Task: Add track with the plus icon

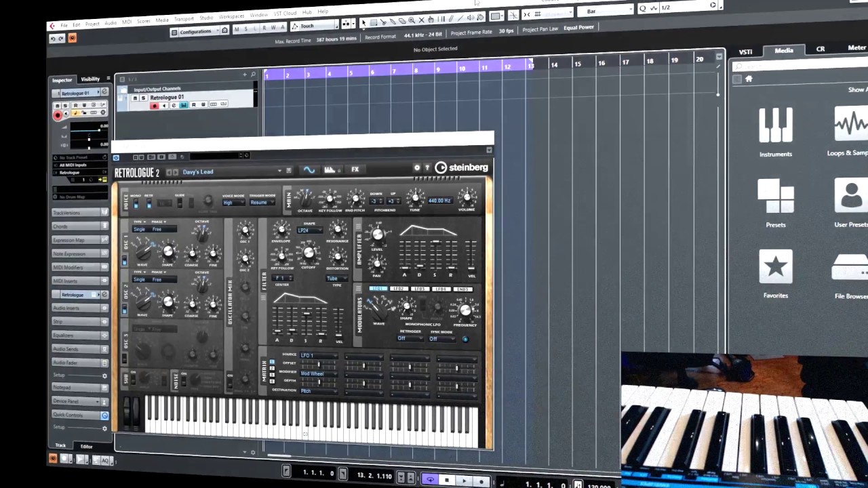Action: (x=245, y=75)
